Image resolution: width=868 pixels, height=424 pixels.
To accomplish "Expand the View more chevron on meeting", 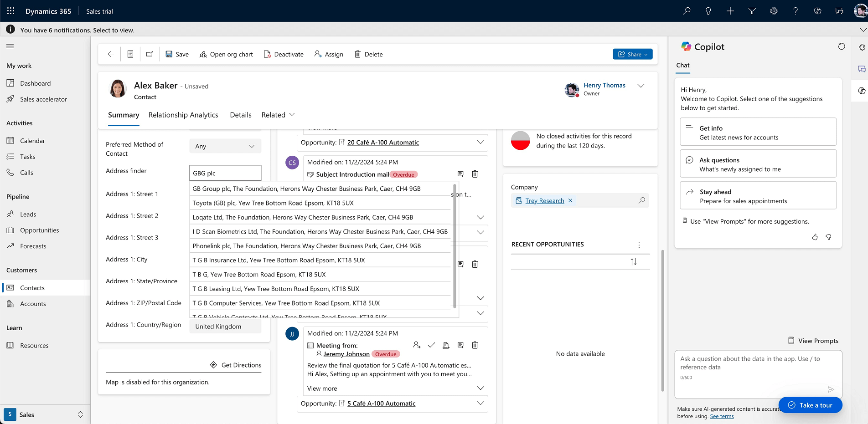I will coord(480,388).
